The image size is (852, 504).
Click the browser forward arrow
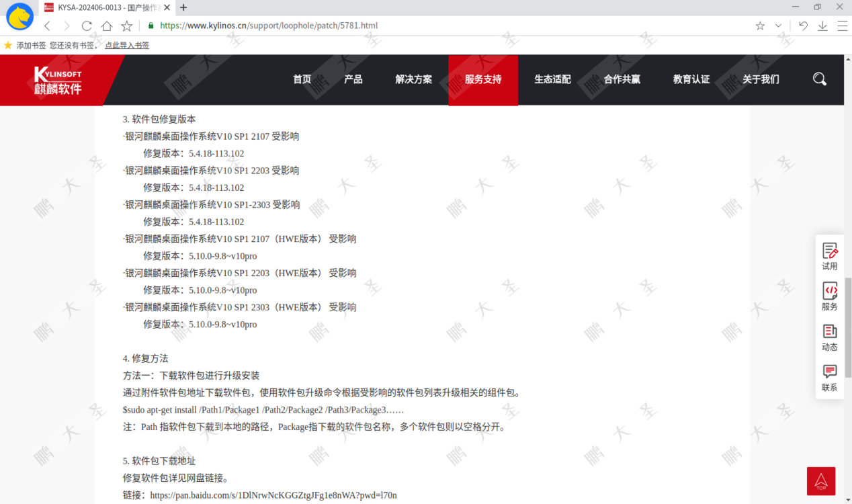pyautogui.click(x=67, y=26)
